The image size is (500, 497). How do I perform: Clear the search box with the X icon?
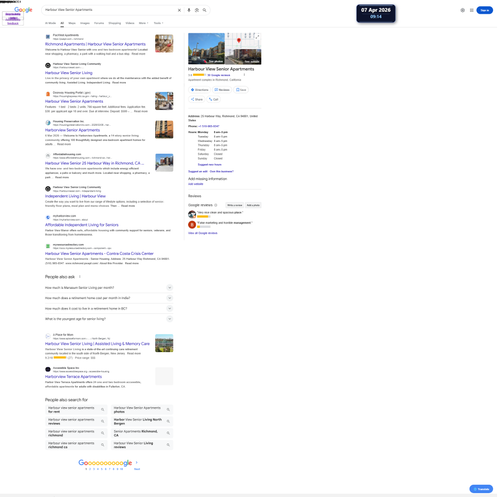point(179,10)
